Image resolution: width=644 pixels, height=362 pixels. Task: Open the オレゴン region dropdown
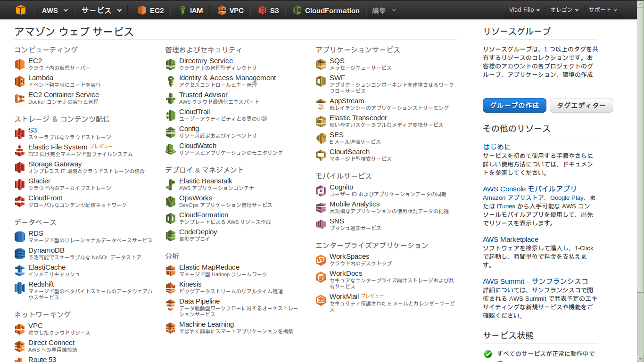[x=564, y=10]
